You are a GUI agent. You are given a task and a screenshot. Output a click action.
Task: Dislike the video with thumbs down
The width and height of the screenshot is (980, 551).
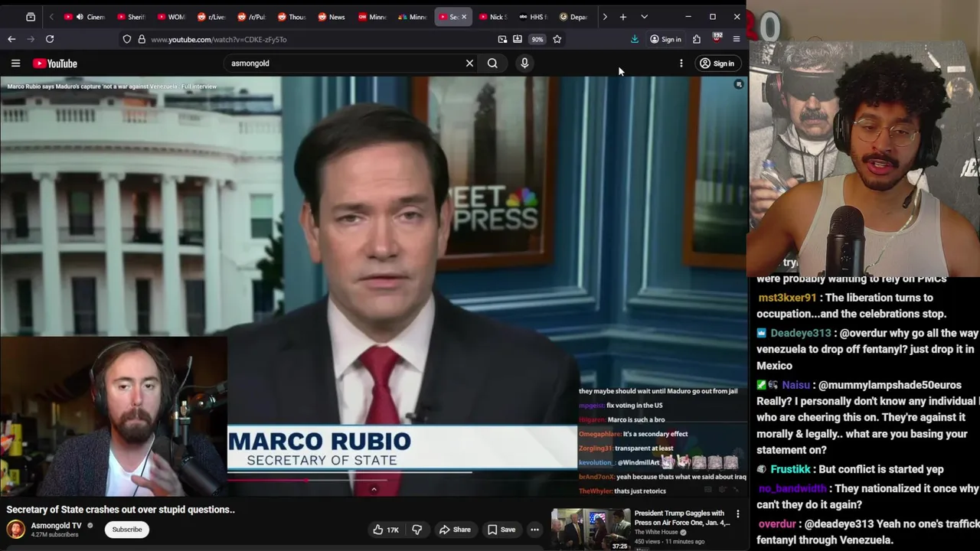[417, 530]
